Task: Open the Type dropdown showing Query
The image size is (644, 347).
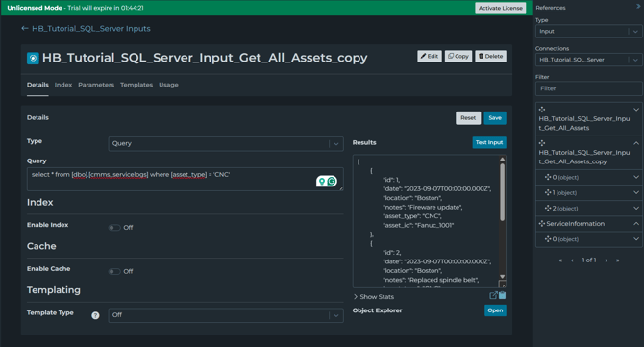Action: pyautogui.click(x=226, y=144)
